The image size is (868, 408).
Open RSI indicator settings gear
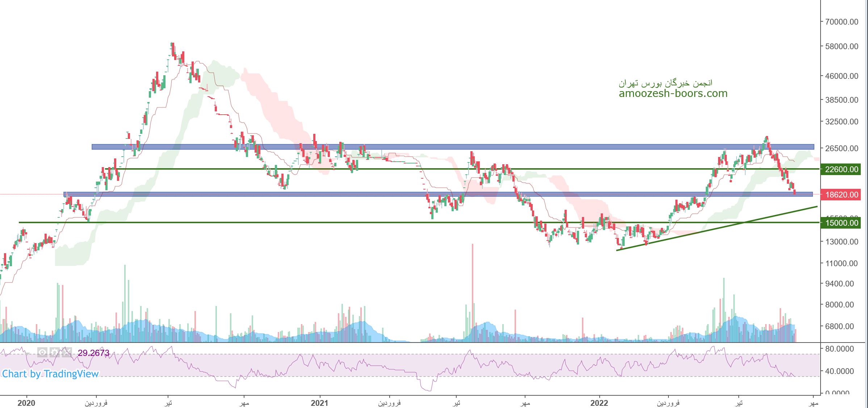point(55,352)
